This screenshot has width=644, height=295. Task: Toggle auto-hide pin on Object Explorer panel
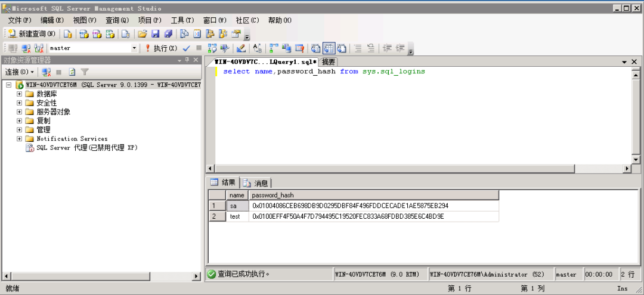tap(187, 60)
